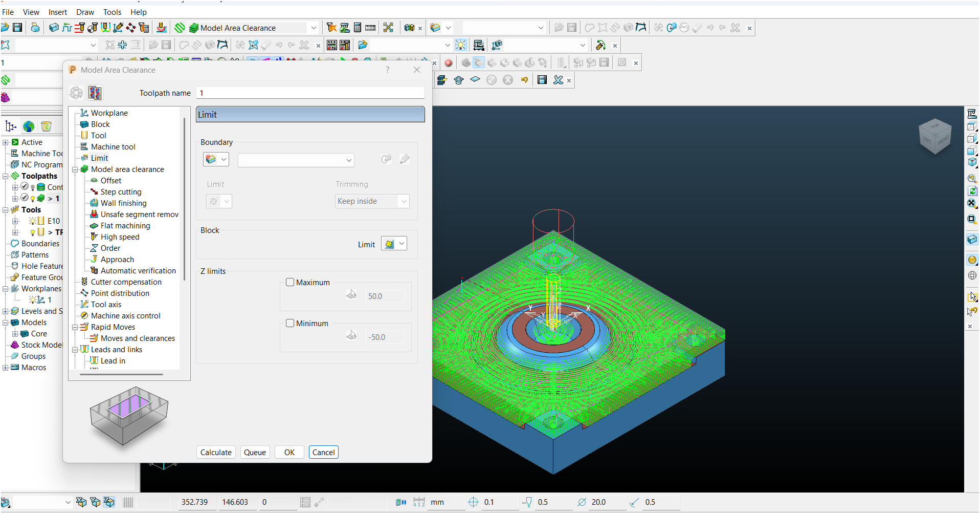The width and height of the screenshot is (980, 514).
Task: Click the globe icon above the explorer tree
Action: point(29,126)
